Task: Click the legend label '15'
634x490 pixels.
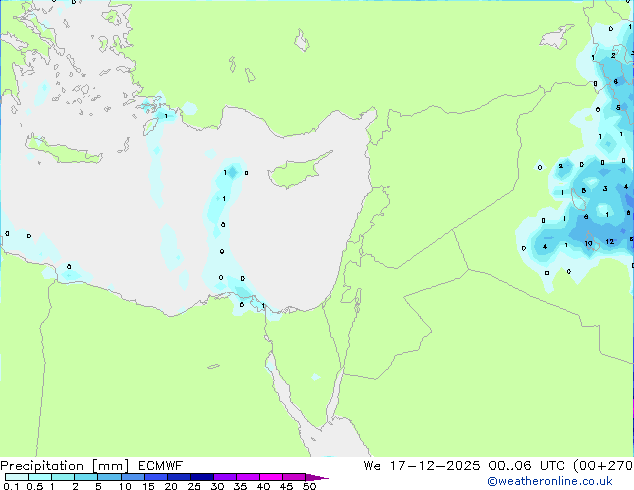Action: pos(148,486)
